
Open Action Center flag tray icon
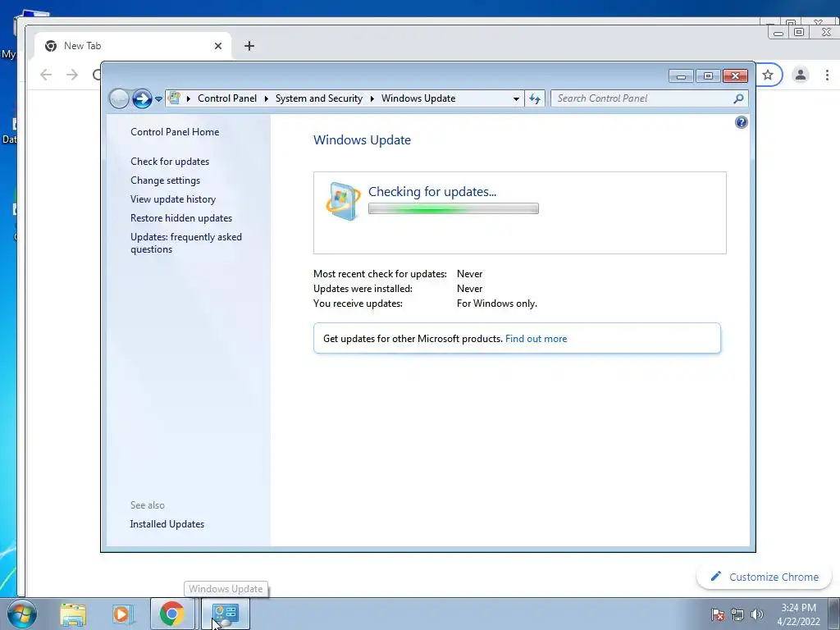point(717,614)
